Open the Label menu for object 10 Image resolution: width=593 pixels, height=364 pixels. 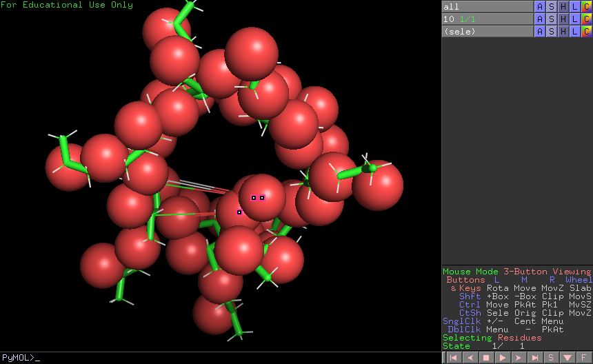(575, 19)
